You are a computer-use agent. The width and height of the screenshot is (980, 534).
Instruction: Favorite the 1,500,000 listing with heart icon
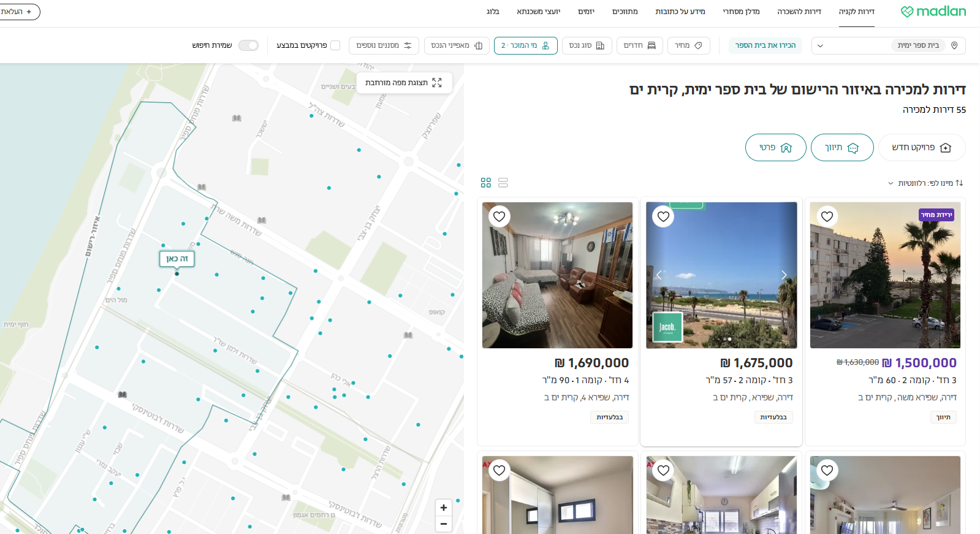(827, 216)
